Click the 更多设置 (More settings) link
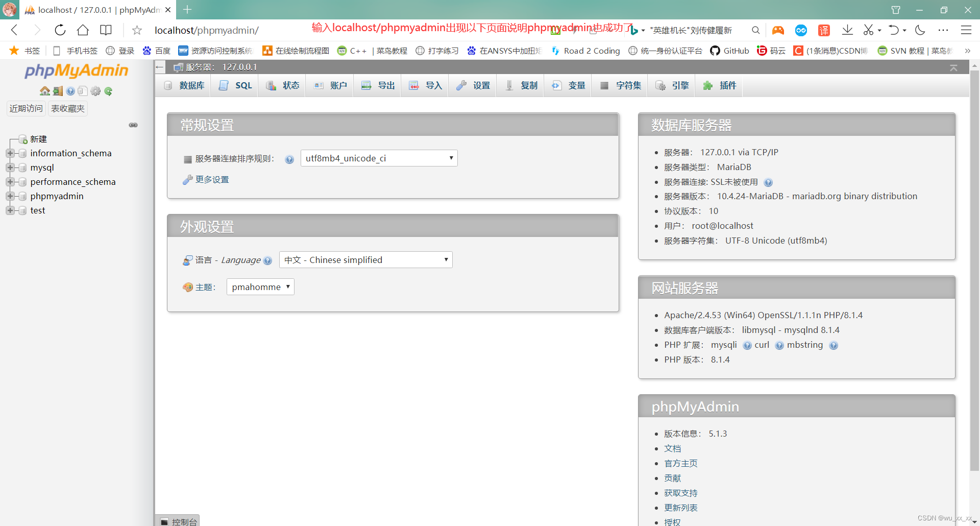The width and height of the screenshot is (980, 526). point(212,180)
